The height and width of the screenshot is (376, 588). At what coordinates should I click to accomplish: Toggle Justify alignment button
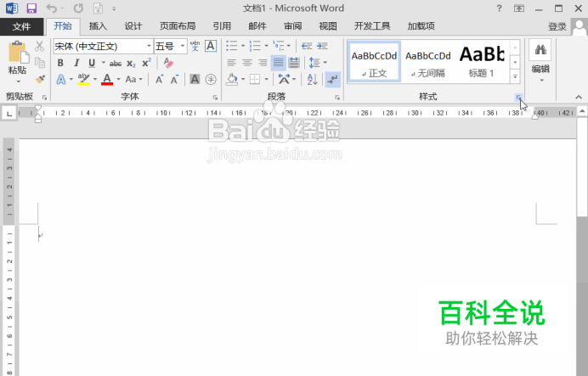click(278, 63)
